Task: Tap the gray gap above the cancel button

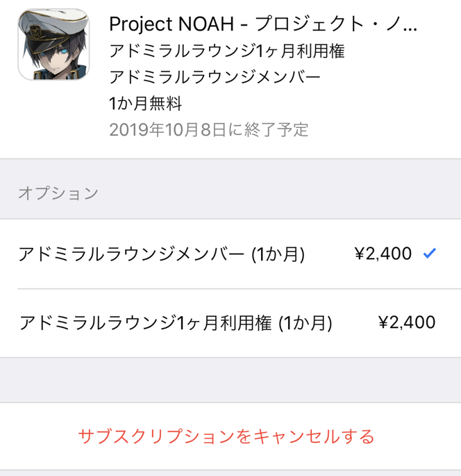Action: pyautogui.click(x=230, y=380)
